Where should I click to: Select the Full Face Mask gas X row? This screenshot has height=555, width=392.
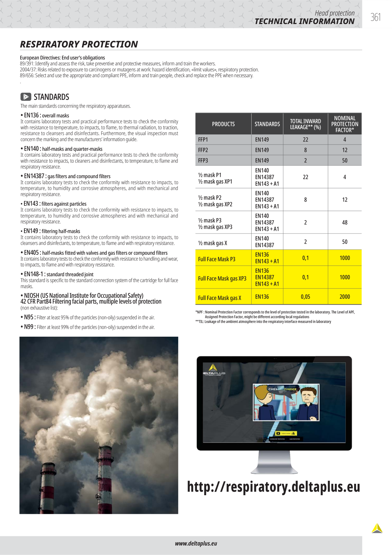[279, 297]
